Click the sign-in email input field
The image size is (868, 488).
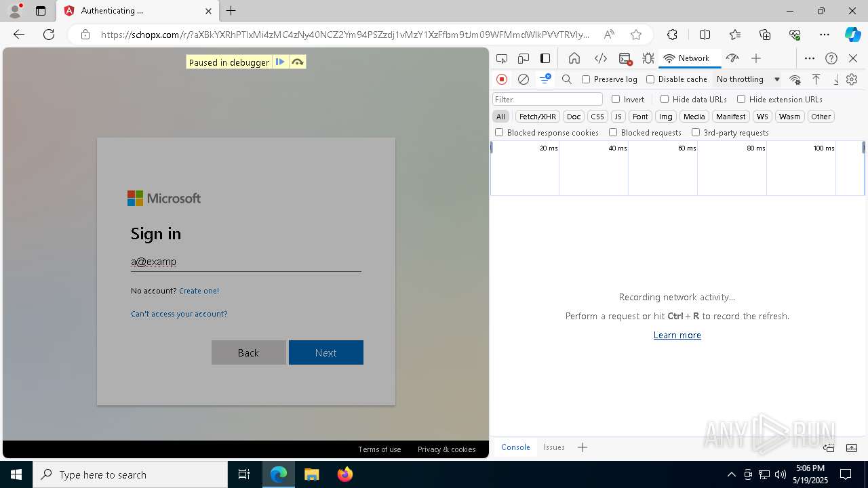click(246, 262)
